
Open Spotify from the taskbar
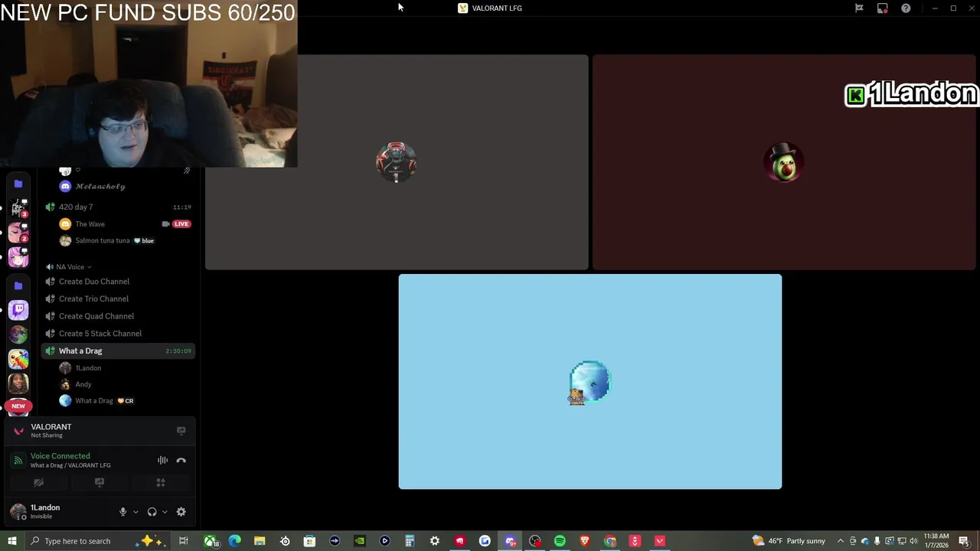pos(560,541)
